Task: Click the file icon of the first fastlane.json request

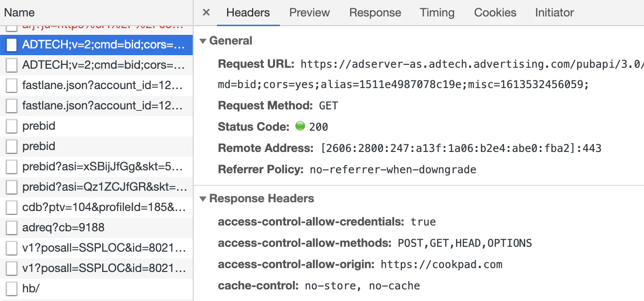Action: [x=12, y=85]
